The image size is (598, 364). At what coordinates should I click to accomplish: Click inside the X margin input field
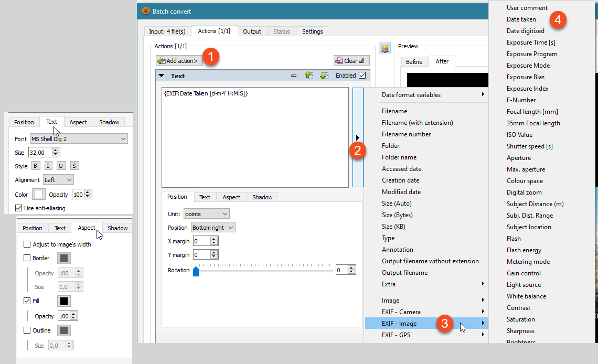click(x=201, y=241)
